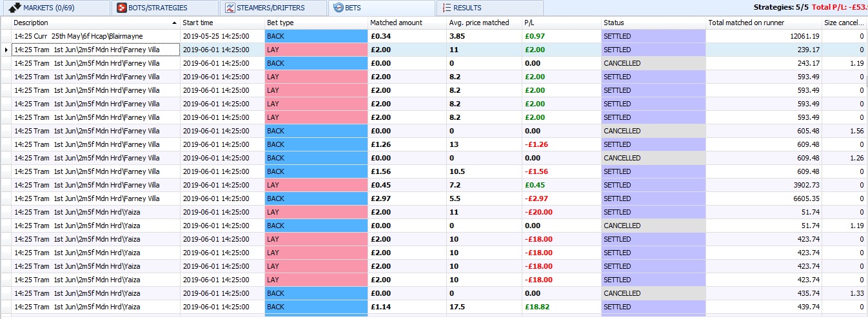Open the STEAMERS/DRIFTERS tab
The width and height of the screenshot is (868, 319).
[x=273, y=8]
